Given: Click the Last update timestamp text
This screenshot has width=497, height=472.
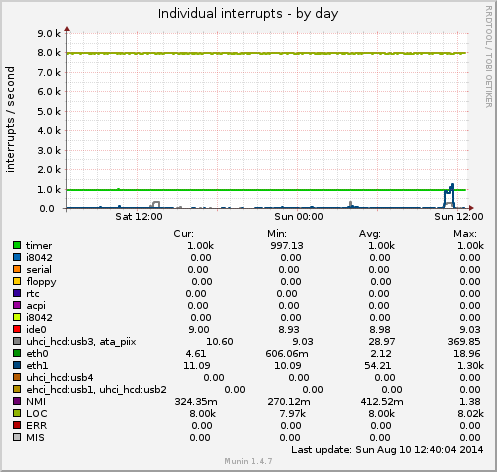Looking at the screenshot, I should [387, 450].
